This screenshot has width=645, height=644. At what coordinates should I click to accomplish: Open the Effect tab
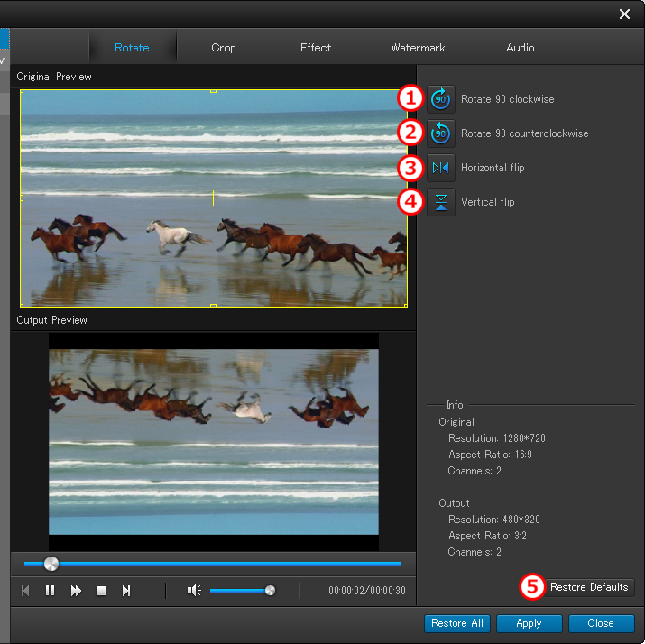point(316,48)
